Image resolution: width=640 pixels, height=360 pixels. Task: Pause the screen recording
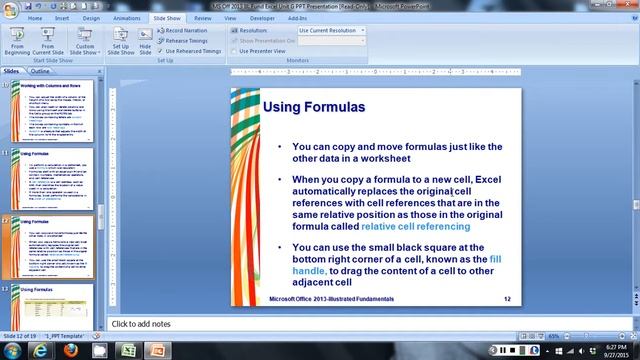click(x=503, y=350)
